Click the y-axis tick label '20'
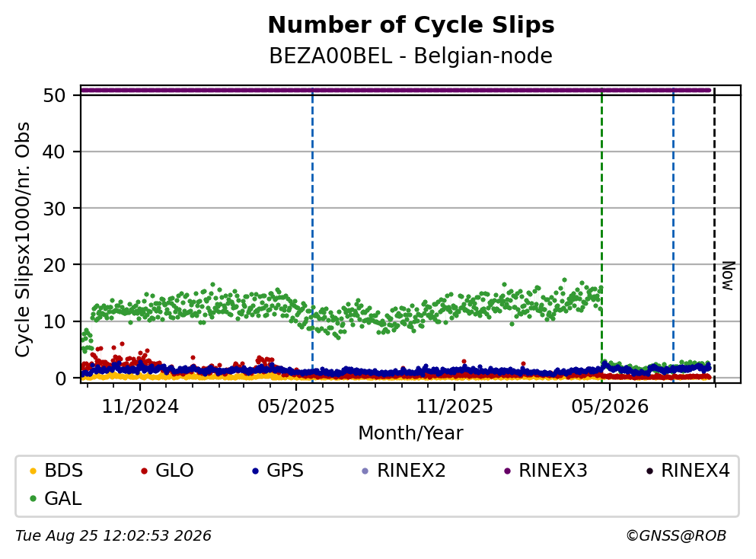Viewport: 756px width, 559px height. (x=54, y=265)
